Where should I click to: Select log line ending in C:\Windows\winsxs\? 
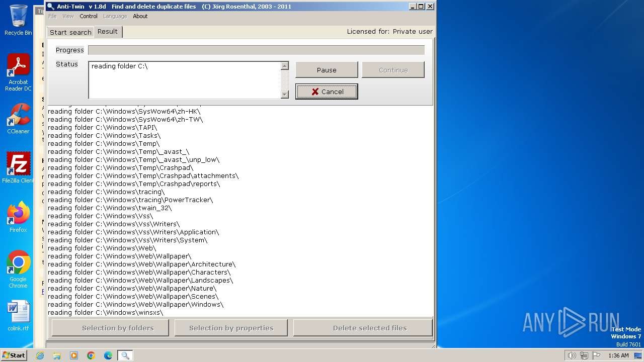pyautogui.click(x=106, y=312)
